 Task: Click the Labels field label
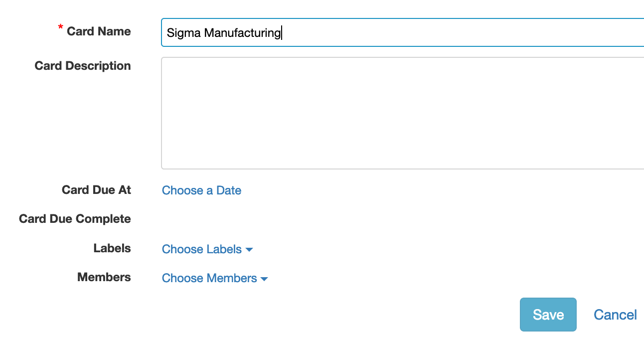point(112,248)
